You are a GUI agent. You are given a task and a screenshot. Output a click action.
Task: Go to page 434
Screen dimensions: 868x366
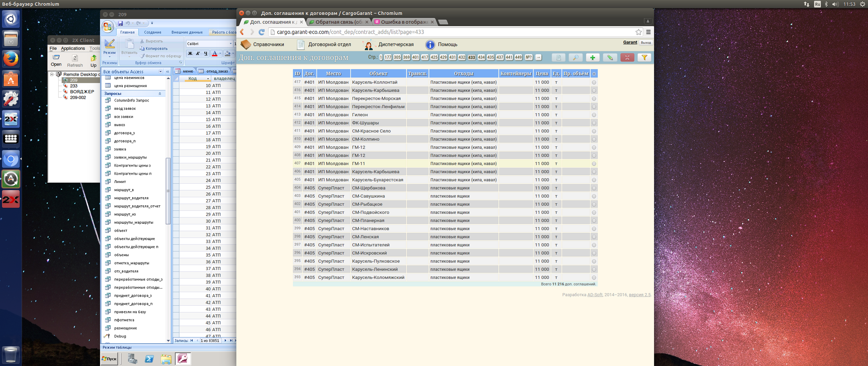point(481,57)
